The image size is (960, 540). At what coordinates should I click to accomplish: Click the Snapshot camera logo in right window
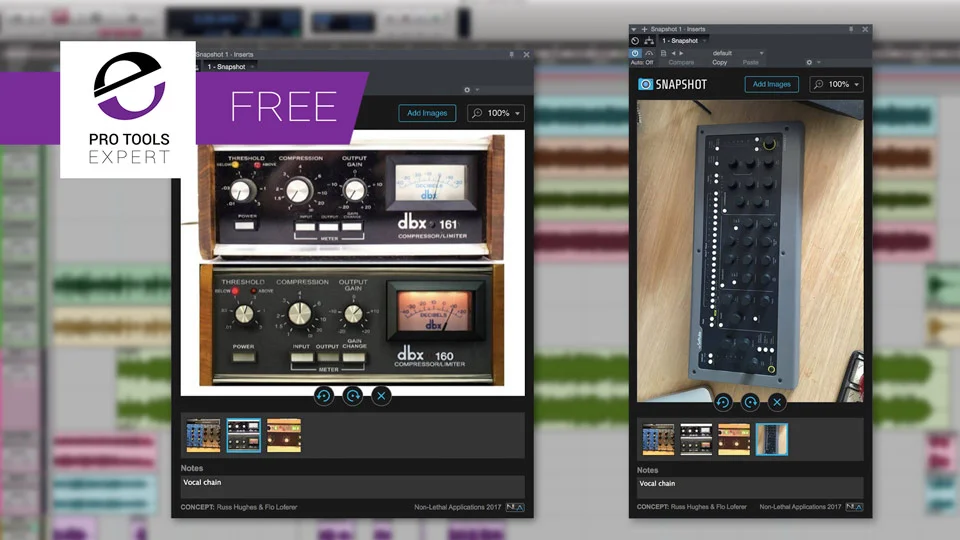(645, 84)
